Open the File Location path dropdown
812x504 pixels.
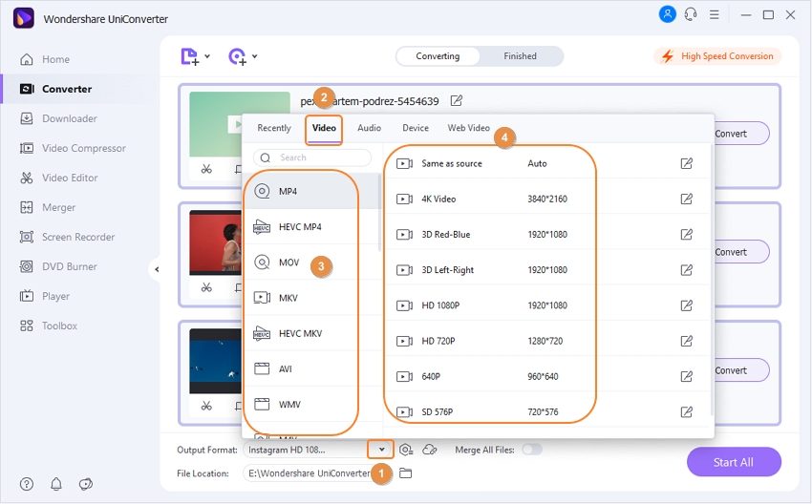coord(310,472)
